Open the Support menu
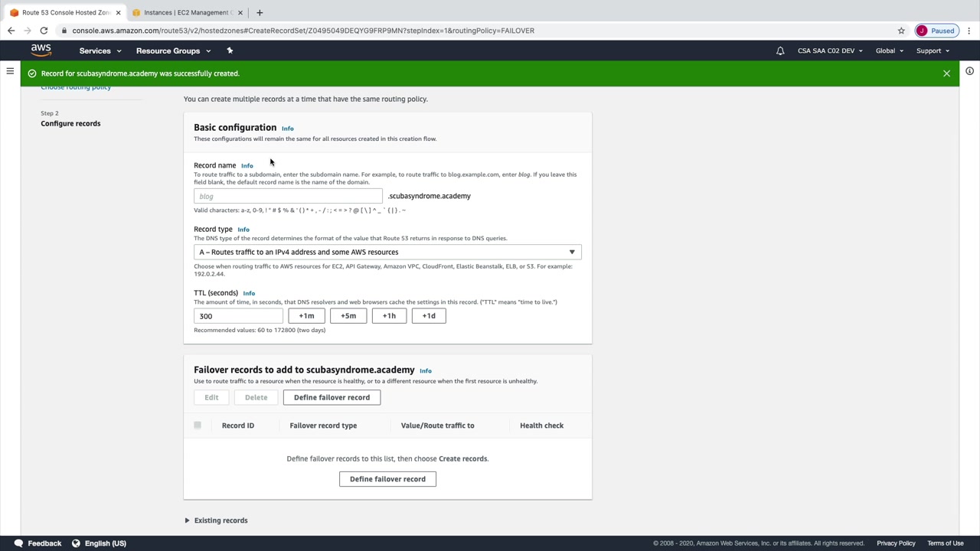 [933, 51]
